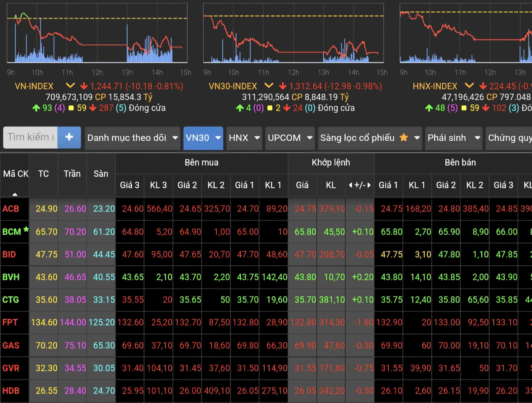Click green up arrow beside 4 under VN30-INDEX
The image size is (532, 403).
click(240, 108)
